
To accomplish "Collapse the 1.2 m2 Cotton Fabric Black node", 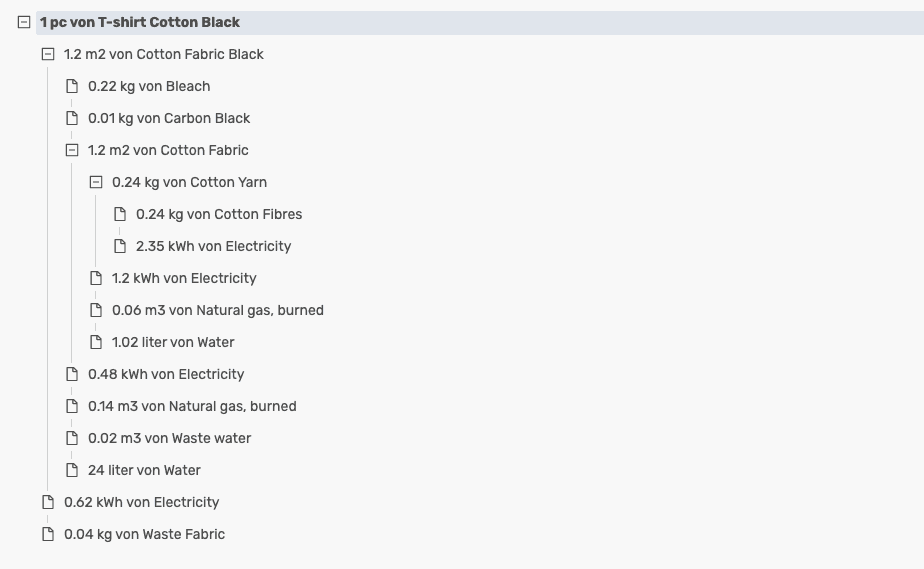I will 48,54.
